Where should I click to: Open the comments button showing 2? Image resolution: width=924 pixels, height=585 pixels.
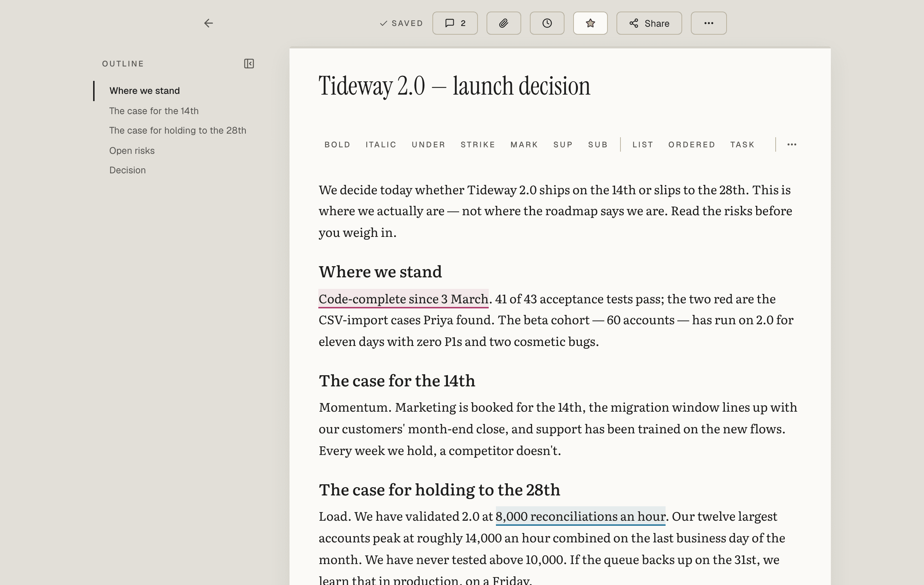tap(455, 23)
